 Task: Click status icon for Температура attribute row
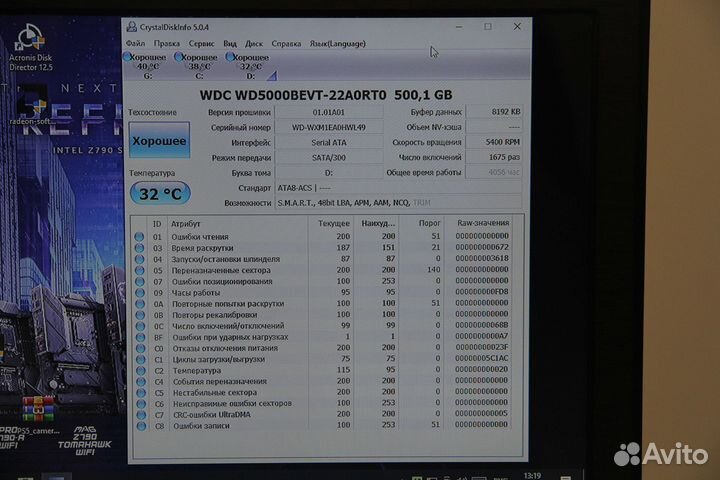click(x=141, y=370)
